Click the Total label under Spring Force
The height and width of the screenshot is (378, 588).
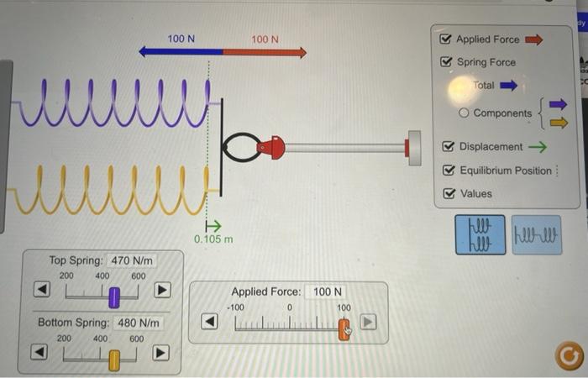click(x=483, y=85)
